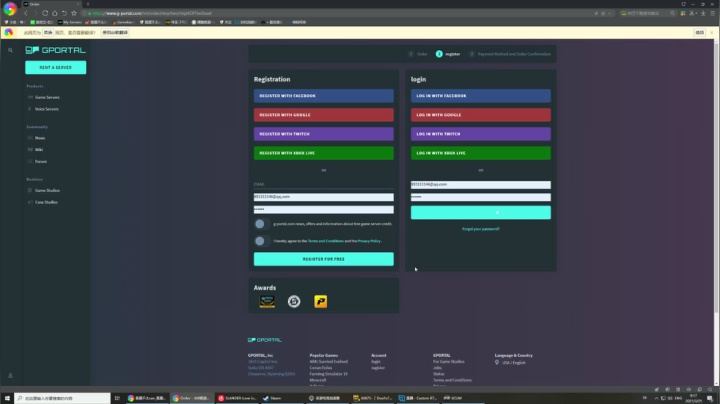720x404 pixels.
Task: Toggle the newsletter offers switch
Action: point(260,224)
